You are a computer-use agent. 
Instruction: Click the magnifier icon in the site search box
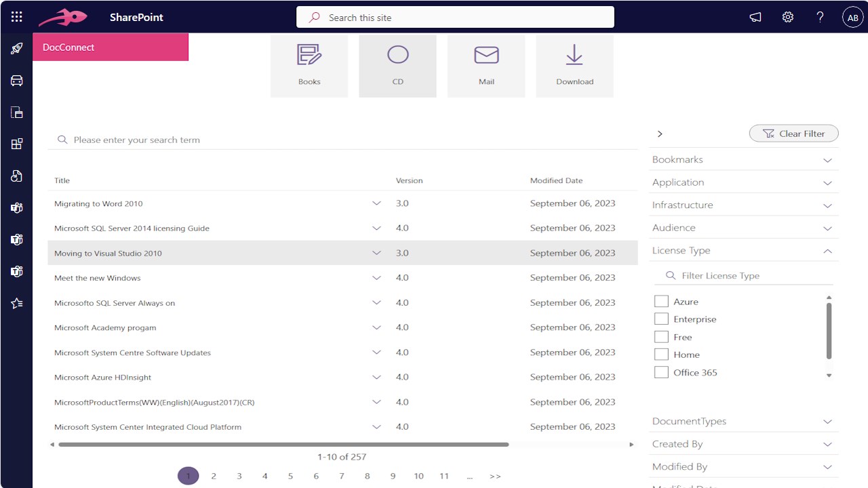click(315, 18)
